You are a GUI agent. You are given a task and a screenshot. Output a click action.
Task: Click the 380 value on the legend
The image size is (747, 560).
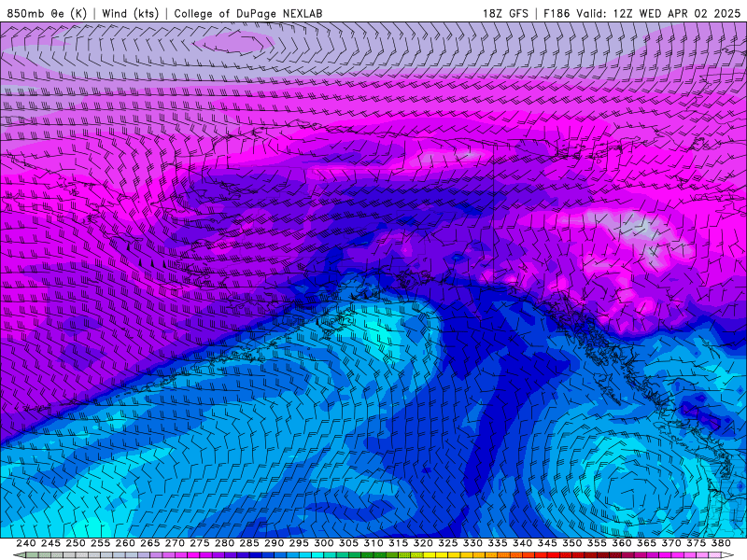[721, 543]
